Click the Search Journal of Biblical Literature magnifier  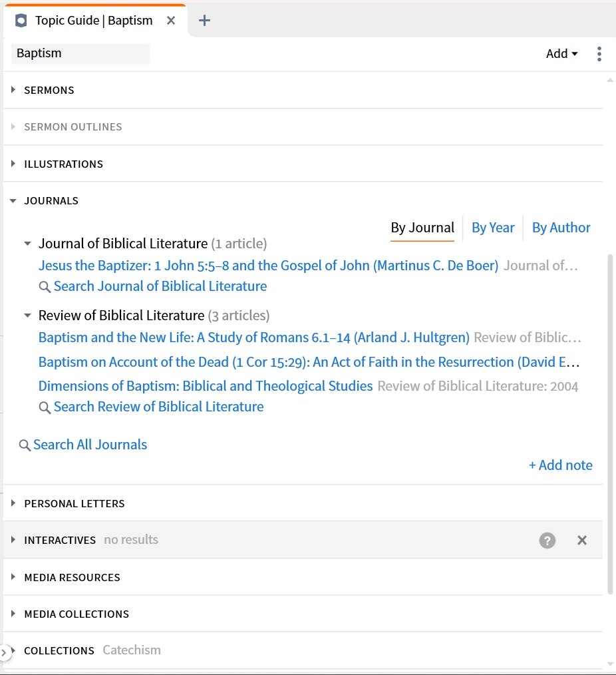click(x=45, y=286)
